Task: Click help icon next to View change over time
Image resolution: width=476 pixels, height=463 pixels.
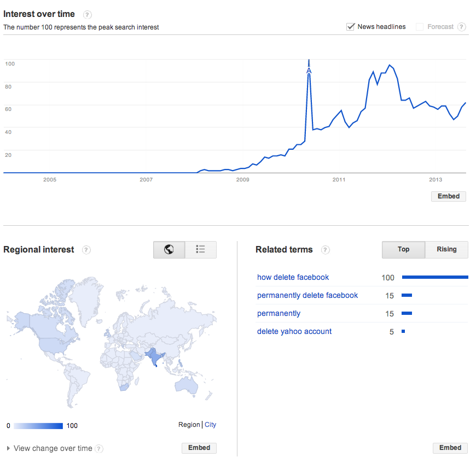Action: 99,448
